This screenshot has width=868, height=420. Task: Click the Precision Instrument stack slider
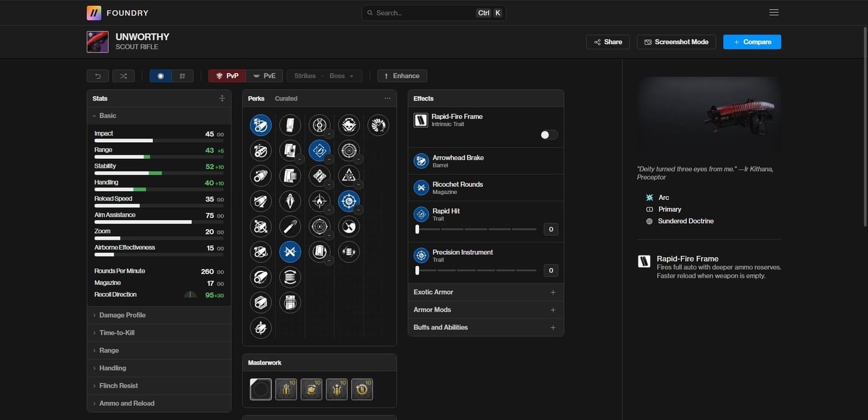(476, 269)
